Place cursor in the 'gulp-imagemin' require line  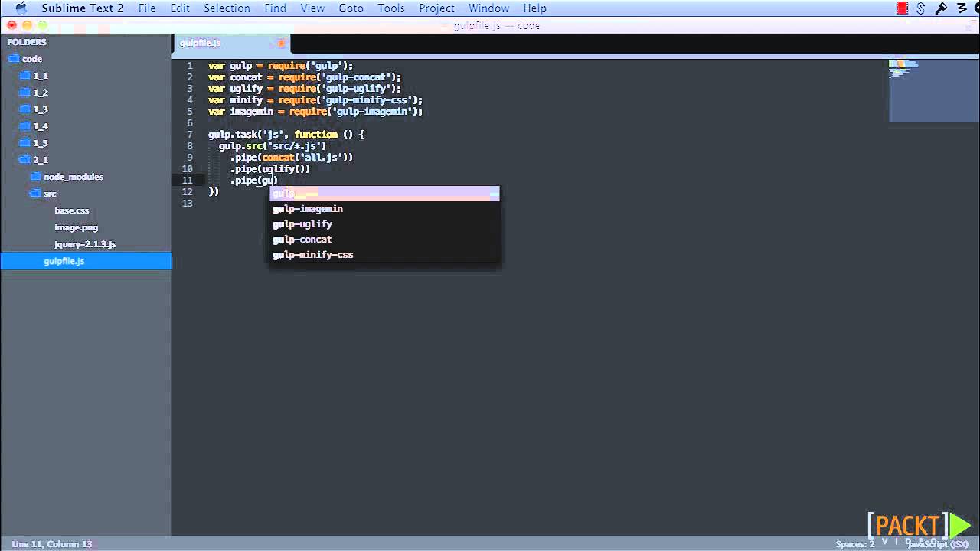[x=315, y=112]
